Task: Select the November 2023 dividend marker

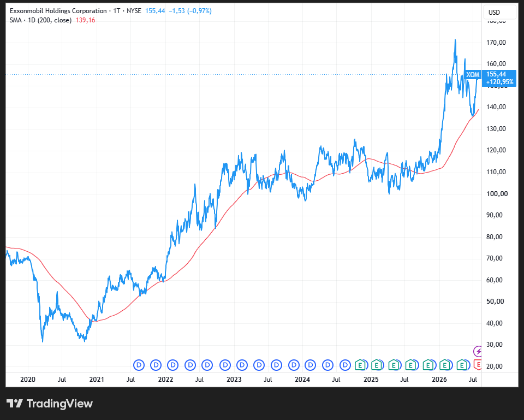Action: [294, 365]
